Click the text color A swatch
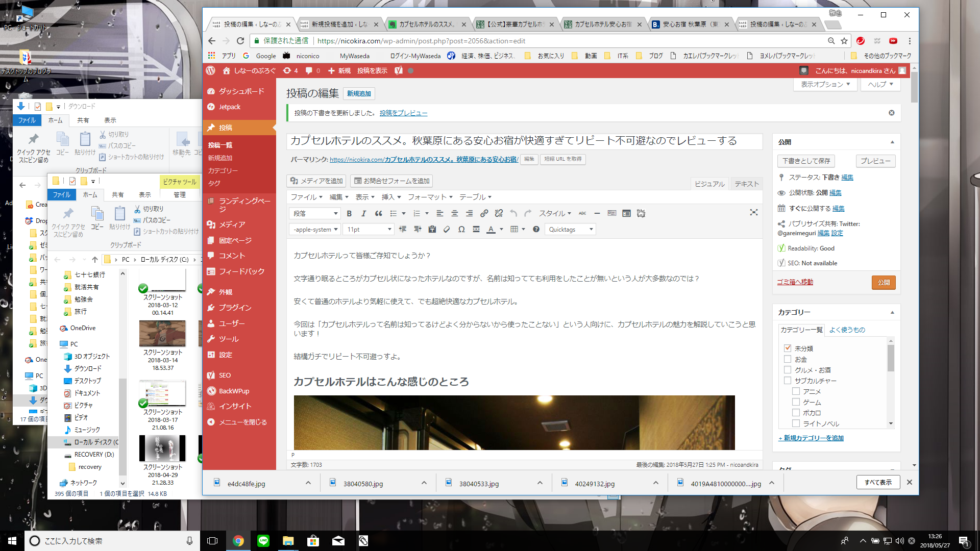This screenshot has width=980, height=551. click(x=491, y=230)
